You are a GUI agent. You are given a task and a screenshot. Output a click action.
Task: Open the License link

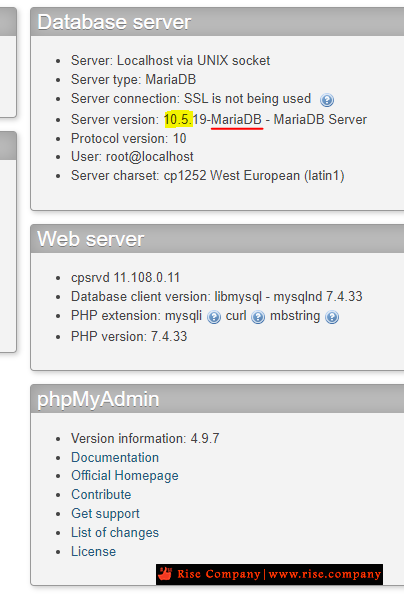93,551
